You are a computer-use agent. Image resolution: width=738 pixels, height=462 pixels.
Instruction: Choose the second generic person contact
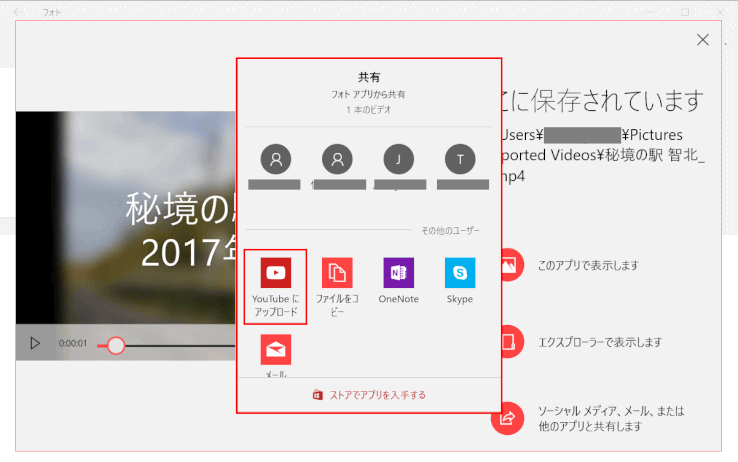pyautogui.click(x=337, y=159)
